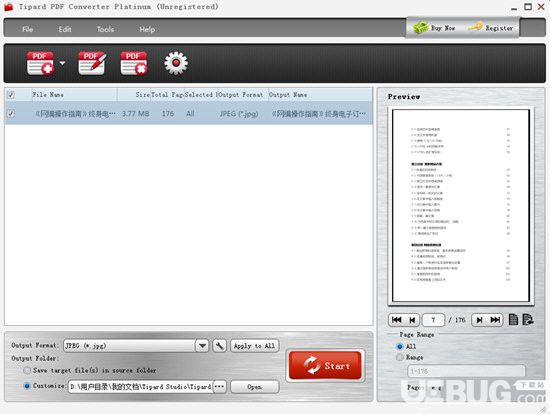Select the Range page range radio button
The width and height of the screenshot is (550, 414).
400,358
